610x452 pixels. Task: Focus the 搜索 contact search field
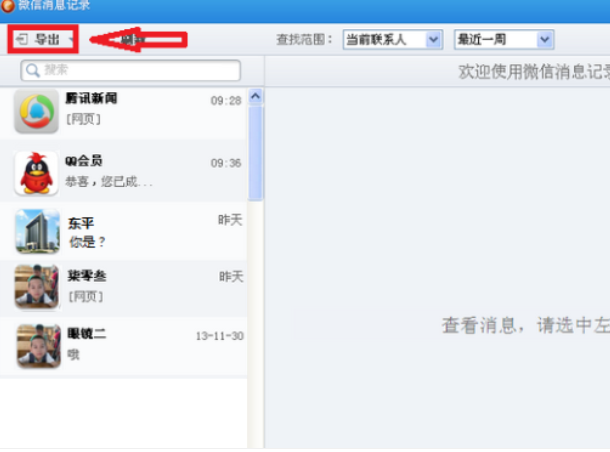tap(131, 70)
